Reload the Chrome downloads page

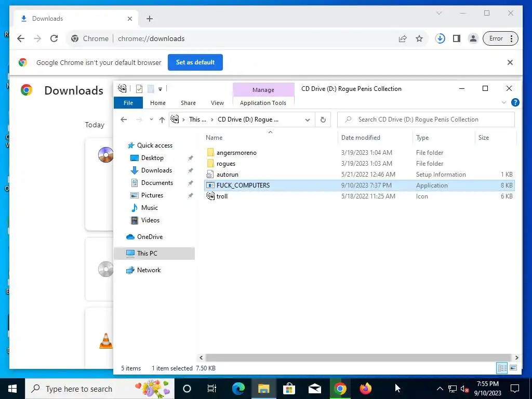(54, 38)
